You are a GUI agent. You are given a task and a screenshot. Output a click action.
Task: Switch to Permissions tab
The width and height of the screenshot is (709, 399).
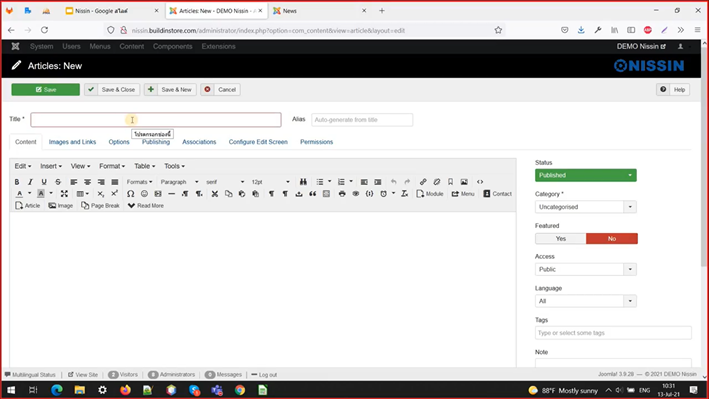pos(317,142)
